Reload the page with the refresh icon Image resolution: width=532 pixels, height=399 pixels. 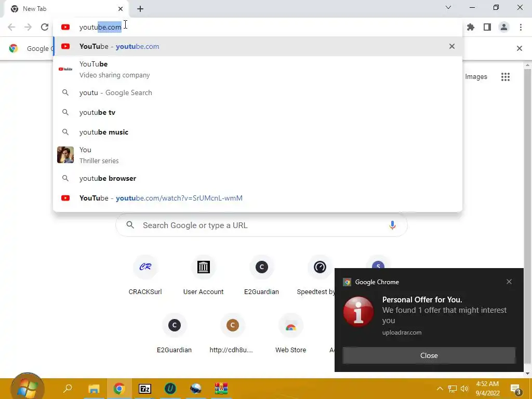click(x=45, y=27)
